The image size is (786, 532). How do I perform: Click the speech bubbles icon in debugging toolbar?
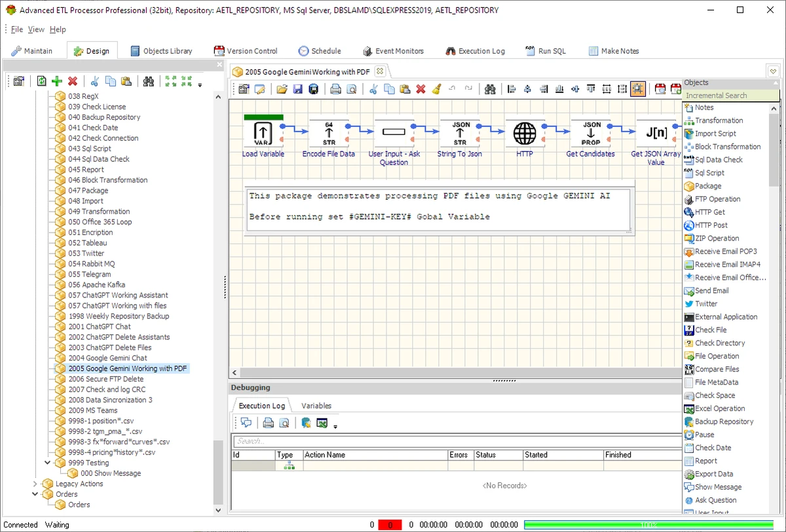(x=246, y=423)
